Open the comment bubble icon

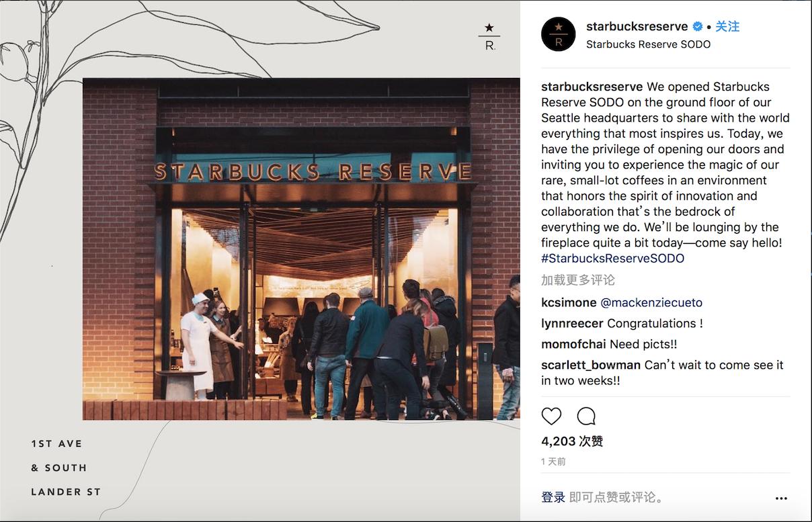click(586, 416)
